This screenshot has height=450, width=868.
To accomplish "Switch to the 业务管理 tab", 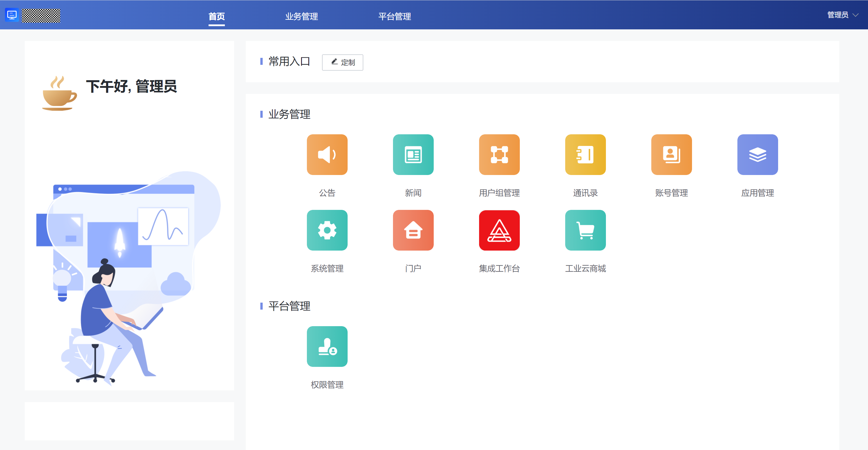I will click(302, 16).
